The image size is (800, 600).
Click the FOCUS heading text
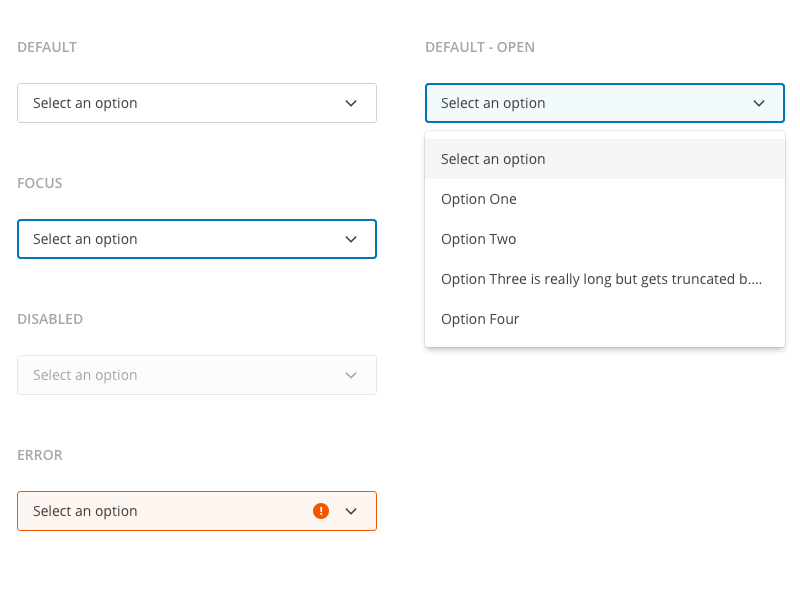click(x=40, y=183)
